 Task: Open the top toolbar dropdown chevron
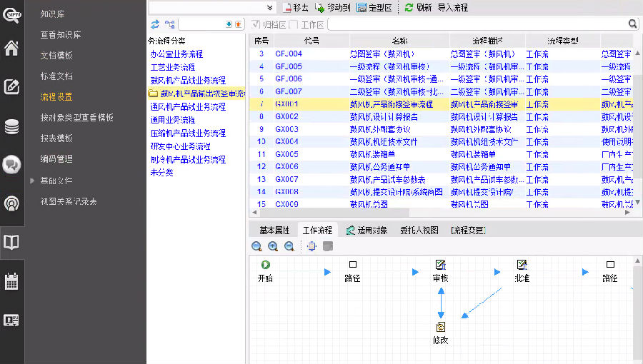[x=270, y=7]
